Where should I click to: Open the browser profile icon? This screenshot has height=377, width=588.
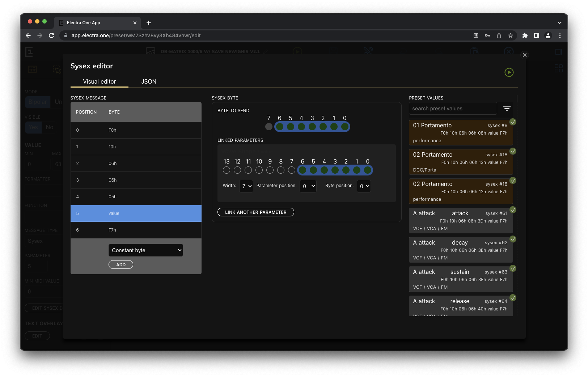[548, 35]
